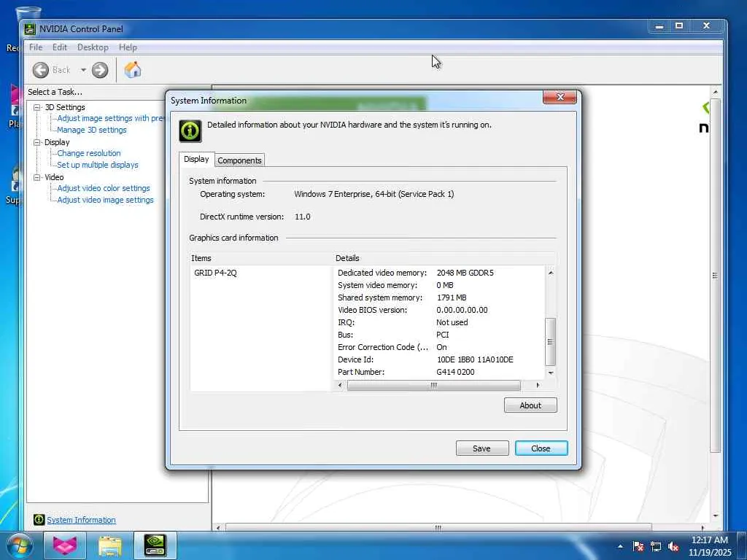
Task: Click the About button
Action: 530,405
